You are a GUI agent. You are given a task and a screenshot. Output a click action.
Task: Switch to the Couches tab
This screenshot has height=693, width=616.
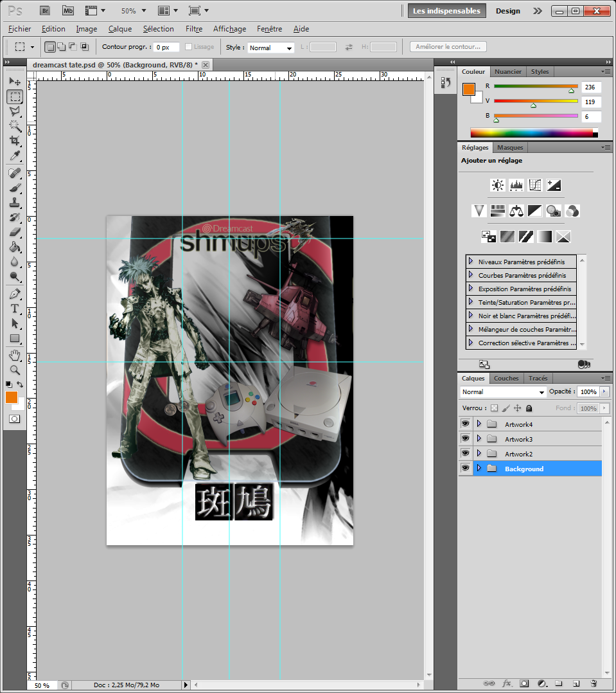[506, 378]
